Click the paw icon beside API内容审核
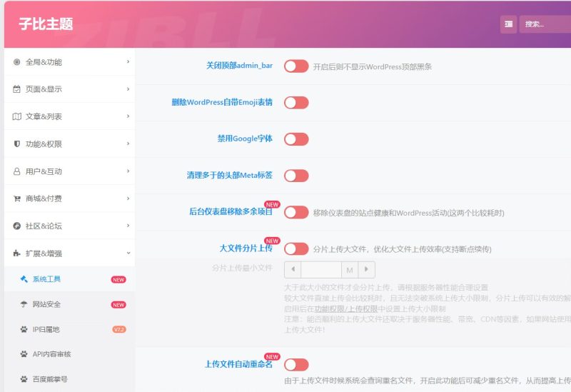The width and height of the screenshot is (571, 392). pyautogui.click(x=24, y=354)
